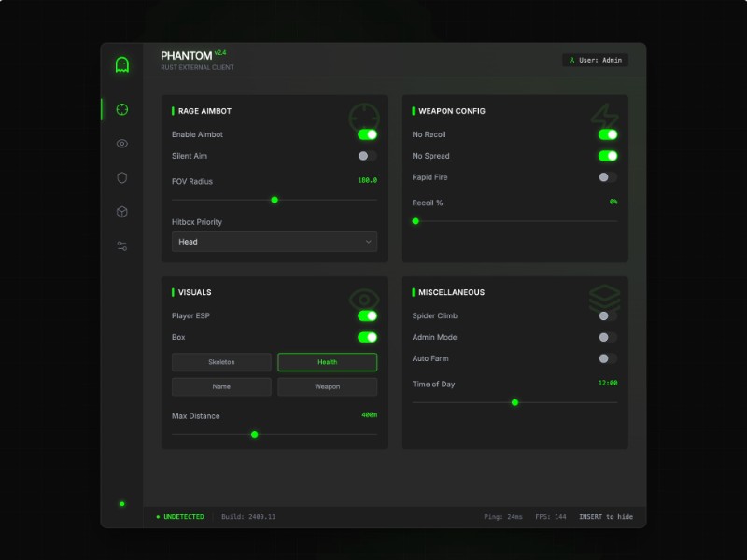Click the User: Admin button
Image resolution: width=747 pixels, height=560 pixels.
point(595,59)
